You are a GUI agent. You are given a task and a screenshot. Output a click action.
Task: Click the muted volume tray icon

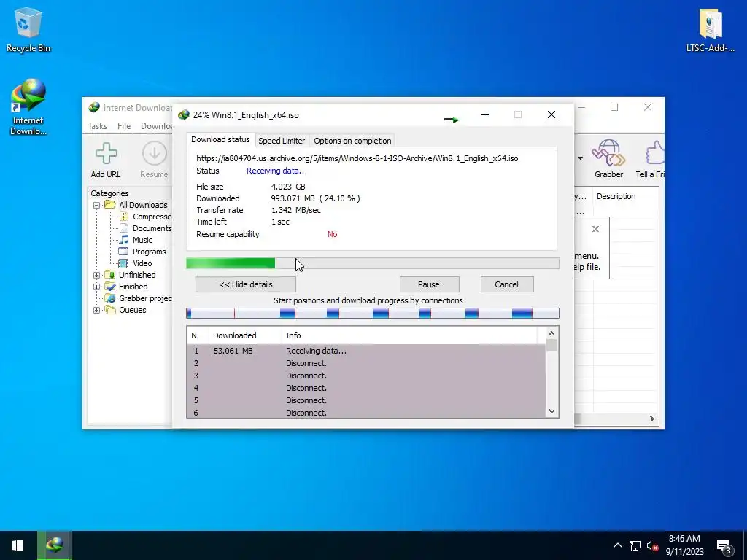tap(652, 545)
